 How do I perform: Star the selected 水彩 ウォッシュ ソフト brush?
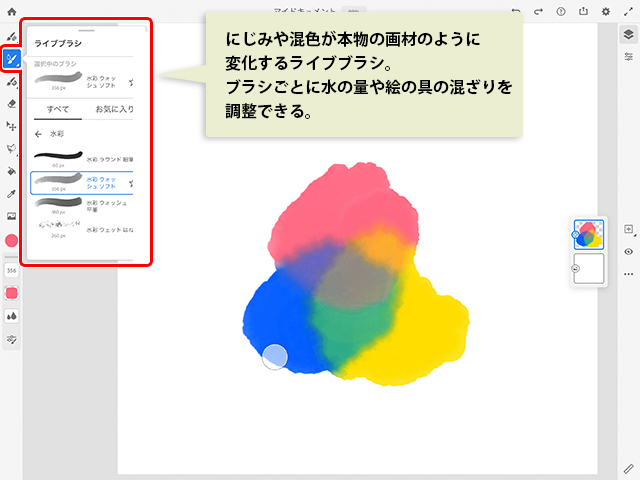(131, 183)
